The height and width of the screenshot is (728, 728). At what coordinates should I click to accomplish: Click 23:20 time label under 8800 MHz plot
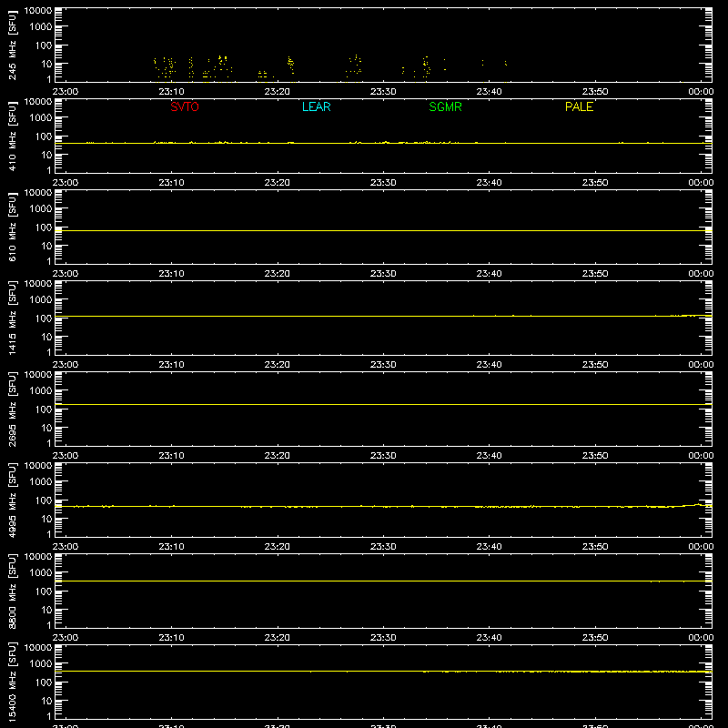[x=278, y=638]
